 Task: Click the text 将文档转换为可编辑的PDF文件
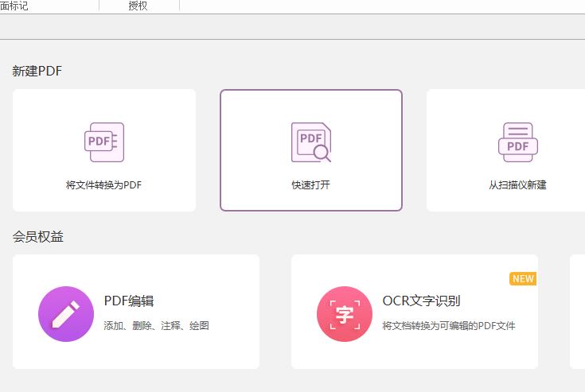click(x=449, y=326)
